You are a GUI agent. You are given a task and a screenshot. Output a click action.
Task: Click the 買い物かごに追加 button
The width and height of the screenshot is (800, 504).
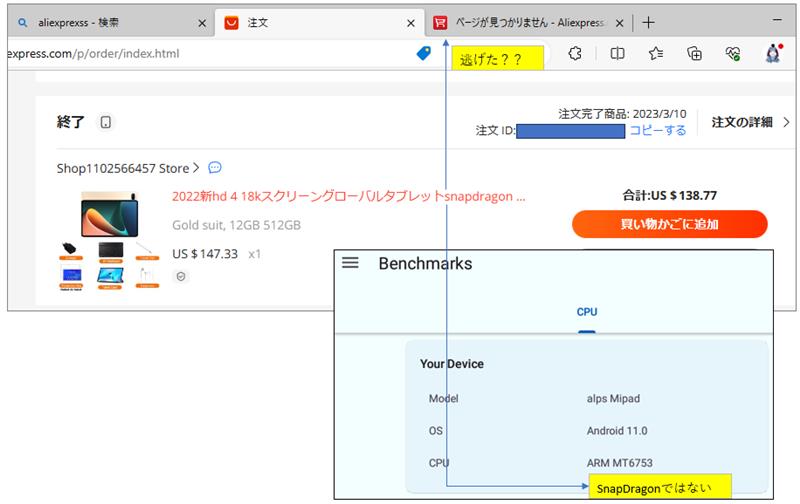(669, 224)
